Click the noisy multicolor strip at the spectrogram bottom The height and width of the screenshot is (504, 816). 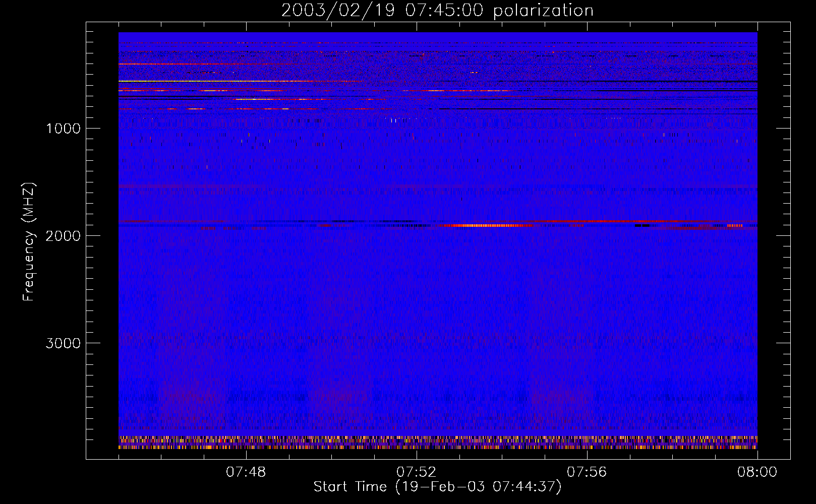[438, 443]
